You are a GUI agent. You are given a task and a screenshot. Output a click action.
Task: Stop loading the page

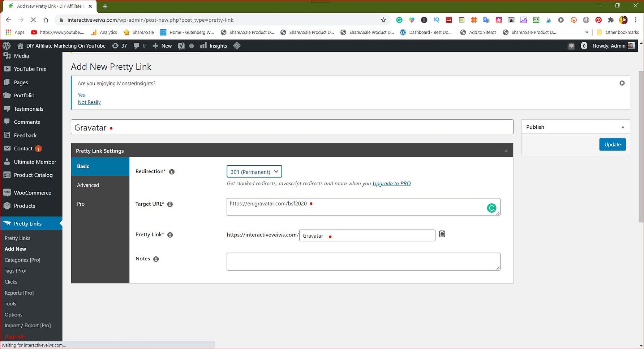tap(33, 20)
